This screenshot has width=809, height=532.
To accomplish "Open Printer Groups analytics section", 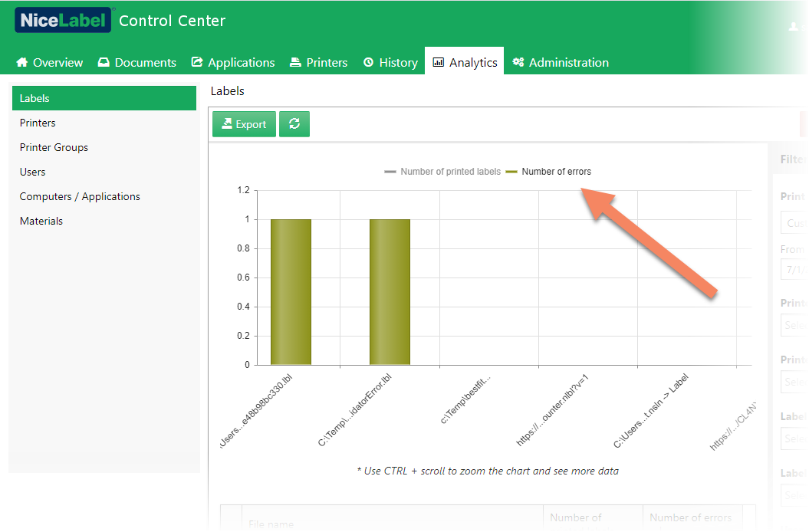I will pyautogui.click(x=54, y=147).
